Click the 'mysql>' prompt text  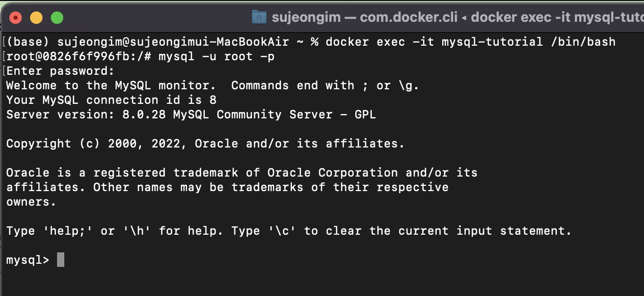coord(27,260)
